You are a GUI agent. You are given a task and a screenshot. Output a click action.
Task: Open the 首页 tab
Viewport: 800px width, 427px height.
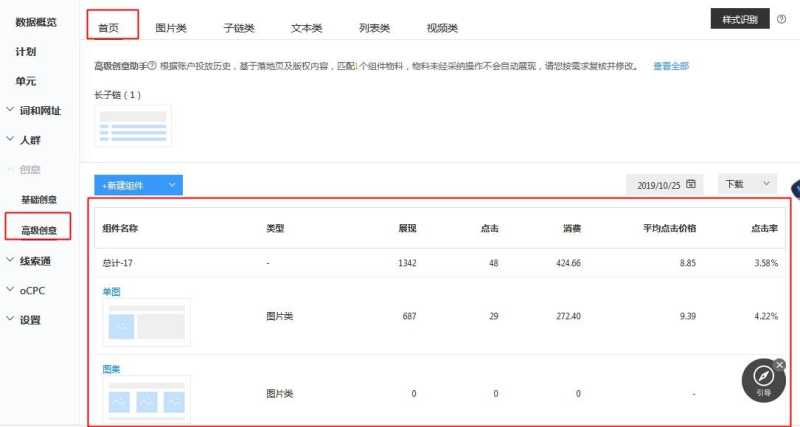click(x=108, y=28)
